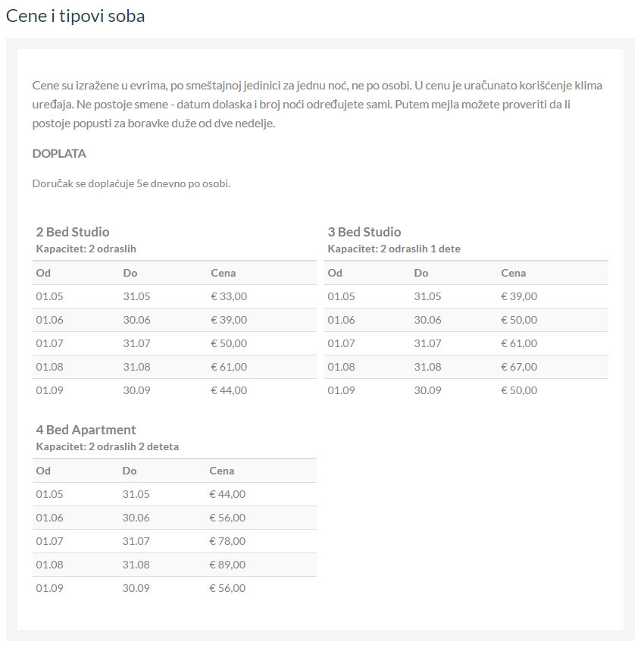This screenshot has width=644, height=648.
Task: Click the '2 Bed Studio' table title
Action: pyautogui.click(x=73, y=232)
